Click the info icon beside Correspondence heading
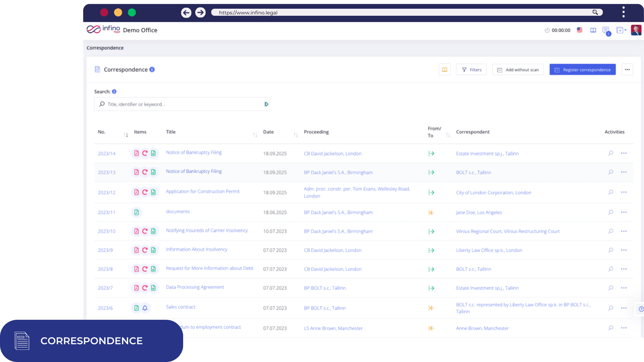The height and width of the screenshot is (362, 644). 152,69
